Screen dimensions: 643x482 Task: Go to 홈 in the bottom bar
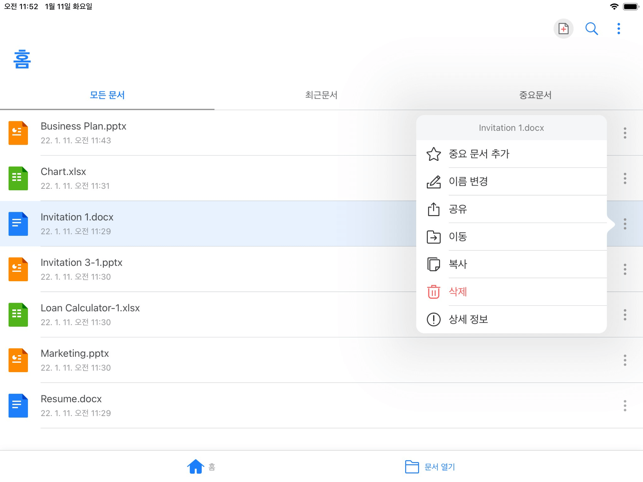(x=201, y=467)
